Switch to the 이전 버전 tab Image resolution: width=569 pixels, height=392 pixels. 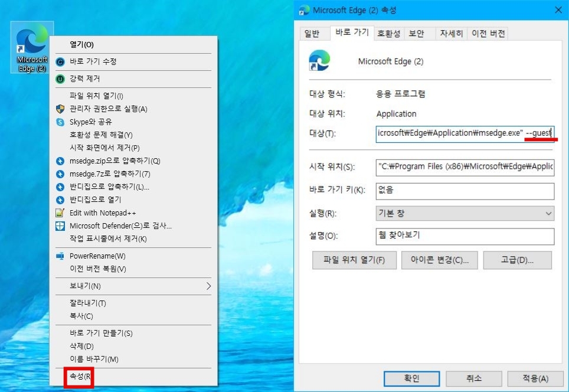pyautogui.click(x=488, y=34)
